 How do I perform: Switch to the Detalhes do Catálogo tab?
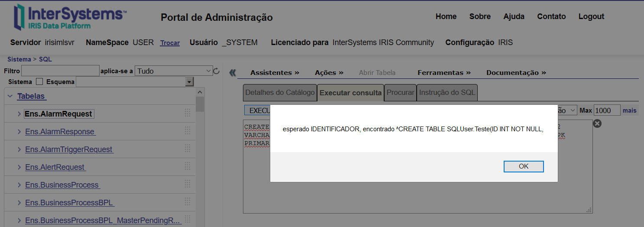(x=280, y=93)
